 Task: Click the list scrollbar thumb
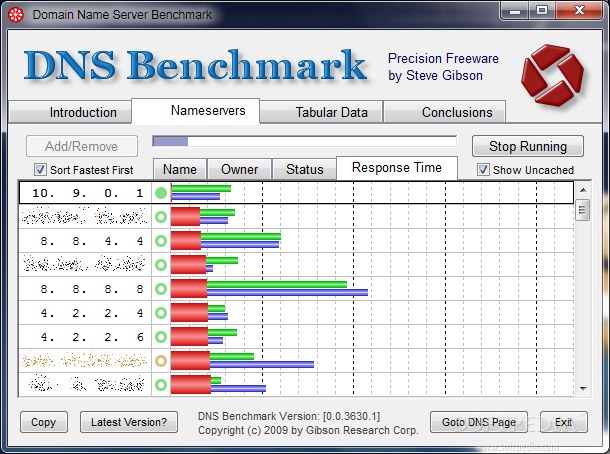point(582,210)
